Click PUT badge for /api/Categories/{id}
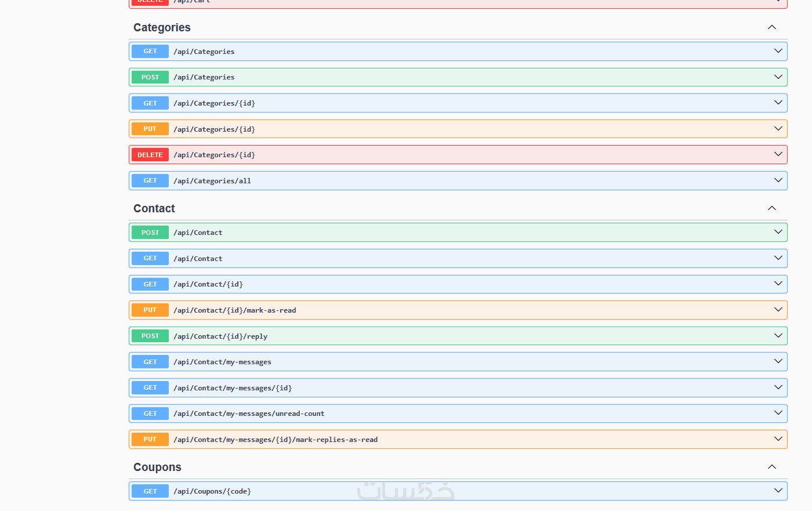Image resolution: width=812 pixels, height=511 pixels. 150,129
